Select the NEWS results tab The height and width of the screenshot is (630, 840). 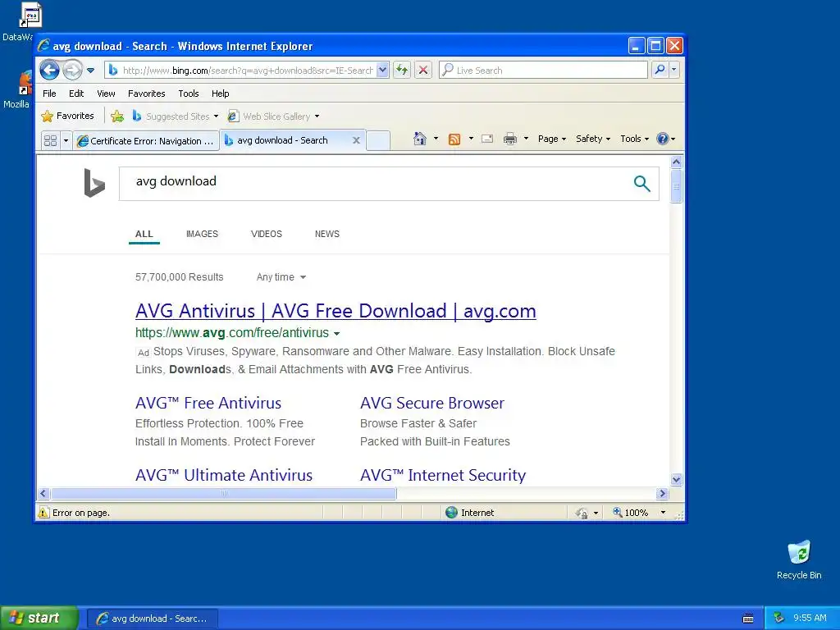click(326, 234)
